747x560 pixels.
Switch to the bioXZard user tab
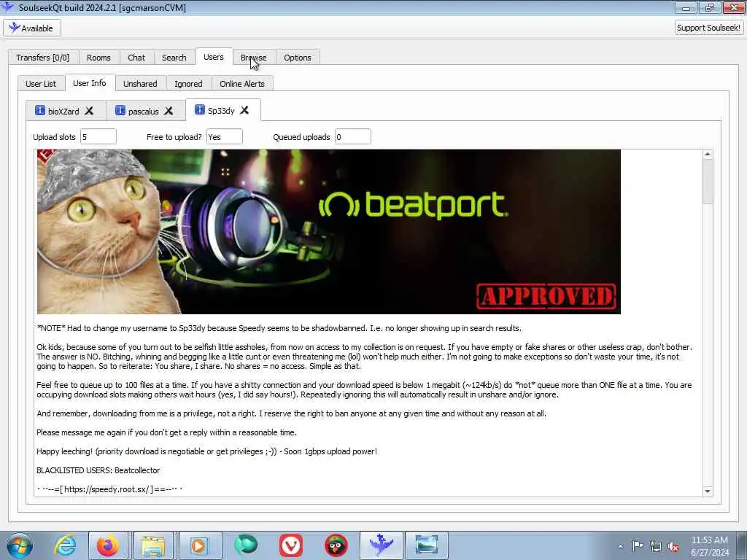click(66, 111)
